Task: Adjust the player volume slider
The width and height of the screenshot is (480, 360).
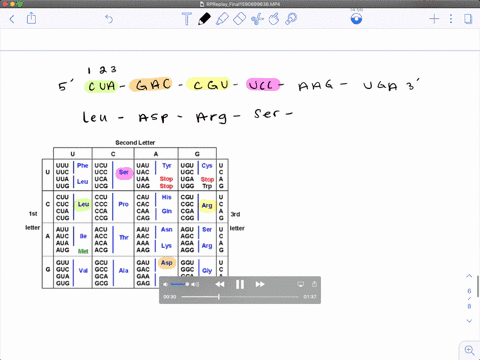Action: click(180, 284)
